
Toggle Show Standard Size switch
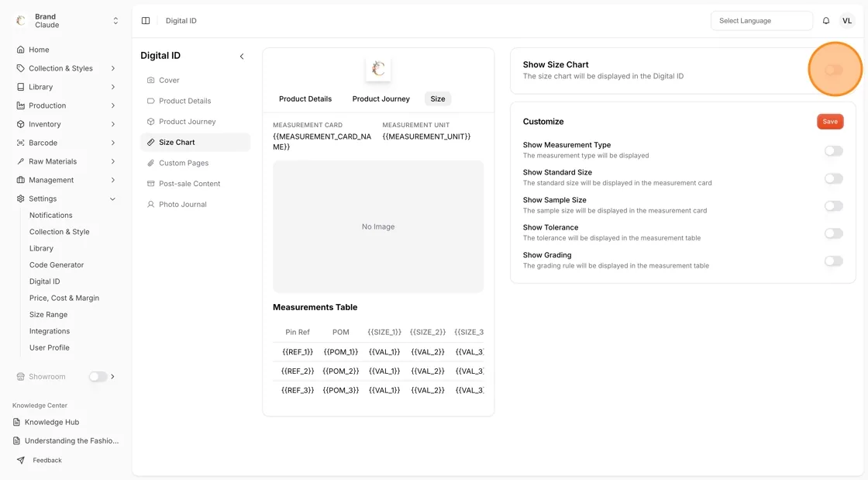click(834, 178)
